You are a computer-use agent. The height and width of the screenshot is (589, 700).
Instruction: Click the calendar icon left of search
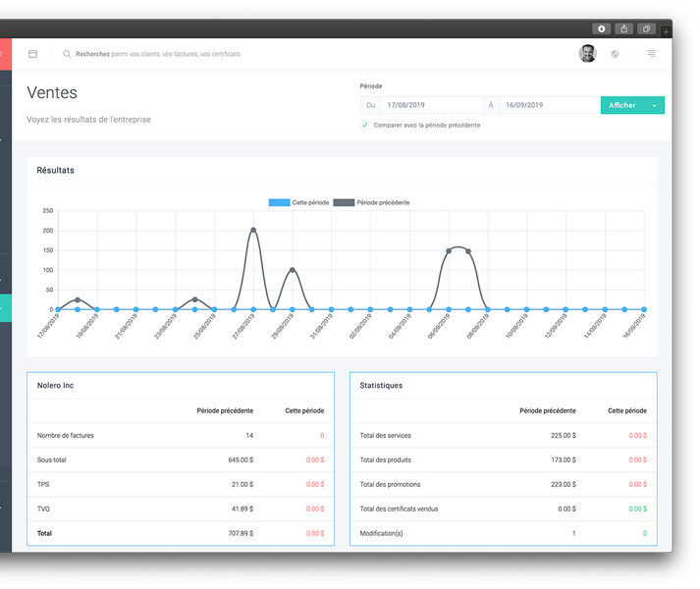tap(32, 54)
